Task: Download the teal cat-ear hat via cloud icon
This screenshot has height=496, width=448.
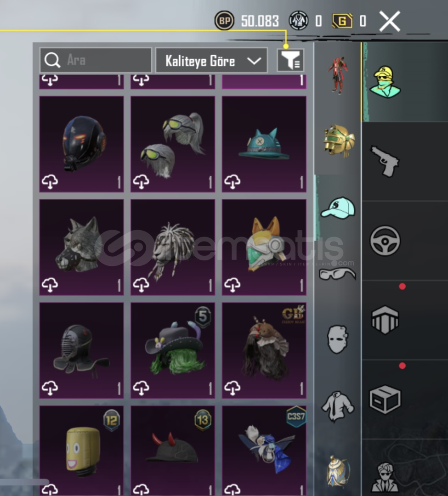Action: [232, 182]
